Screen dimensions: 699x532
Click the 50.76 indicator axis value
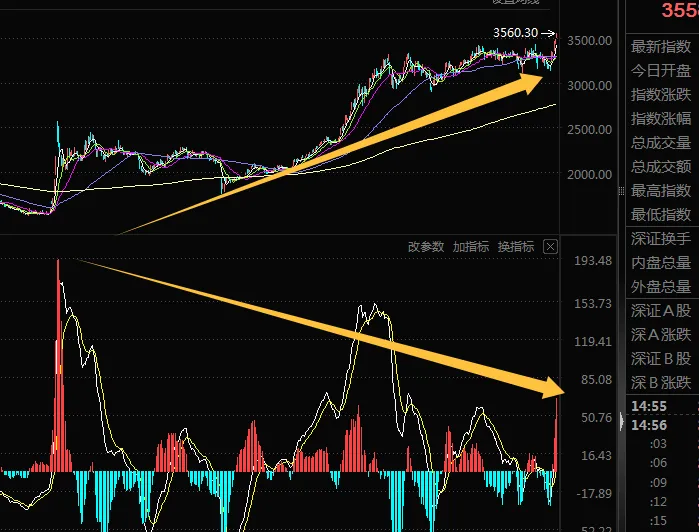point(596,418)
